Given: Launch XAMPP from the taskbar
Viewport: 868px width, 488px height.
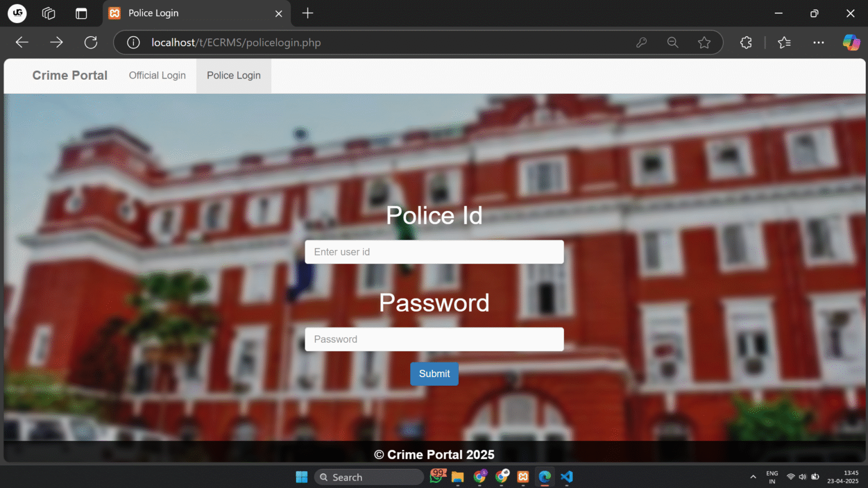Looking at the screenshot, I should 522,477.
